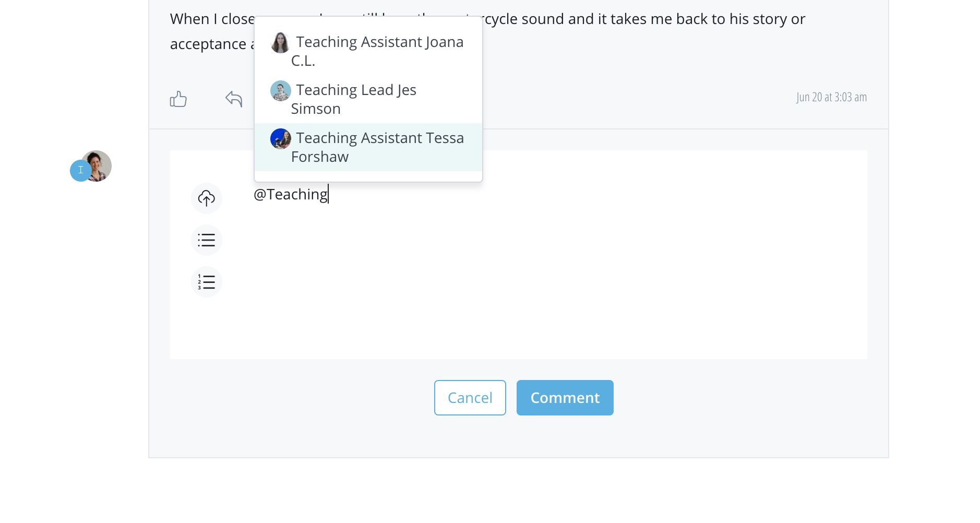Click the word 'acceptance' in the post
The height and width of the screenshot is (523, 980).
(x=208, y=44)
